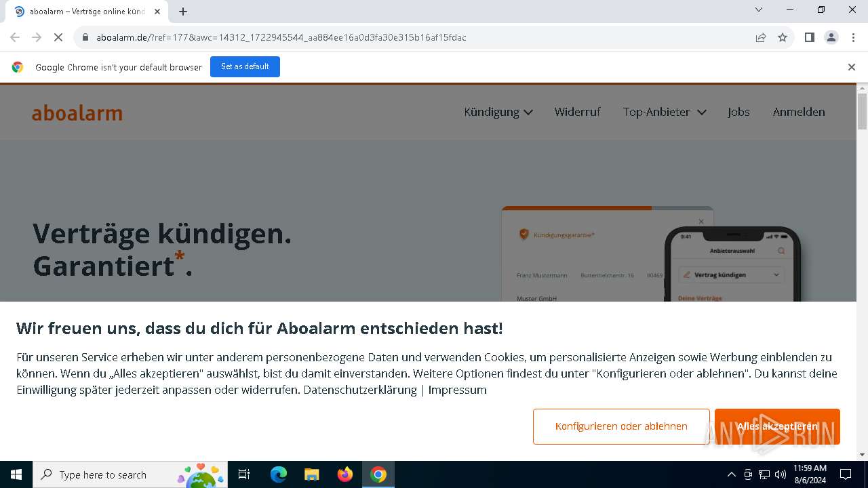Open a new tab

183,12
